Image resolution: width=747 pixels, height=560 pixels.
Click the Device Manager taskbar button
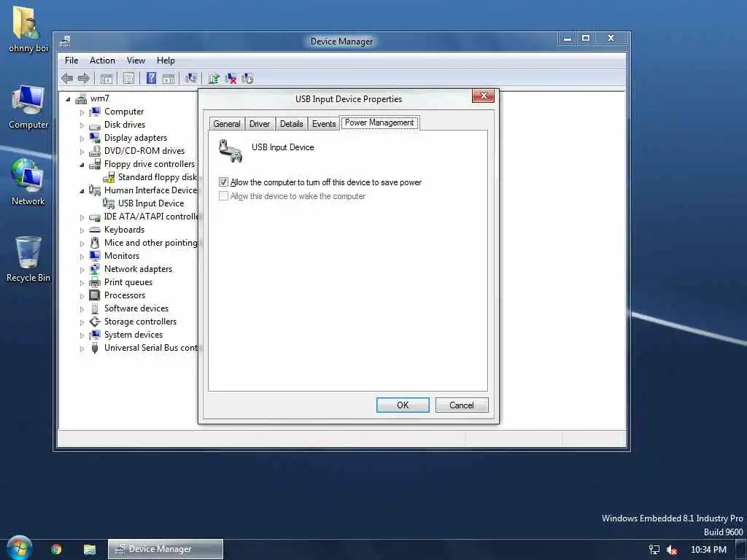coord(166,549)
